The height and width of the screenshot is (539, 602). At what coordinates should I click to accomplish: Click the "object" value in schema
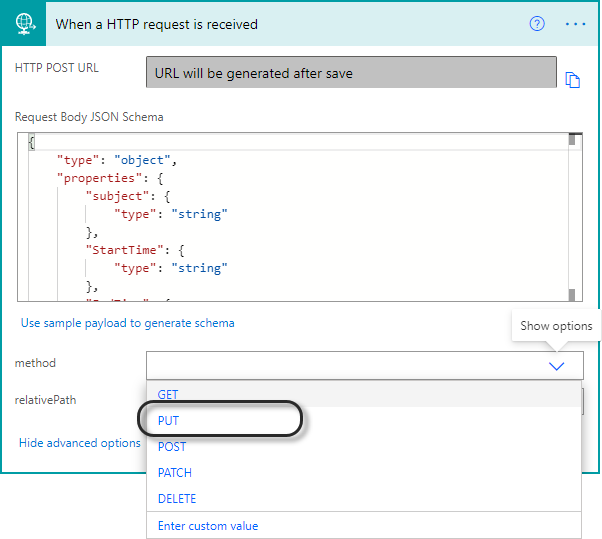coord(142,160)
